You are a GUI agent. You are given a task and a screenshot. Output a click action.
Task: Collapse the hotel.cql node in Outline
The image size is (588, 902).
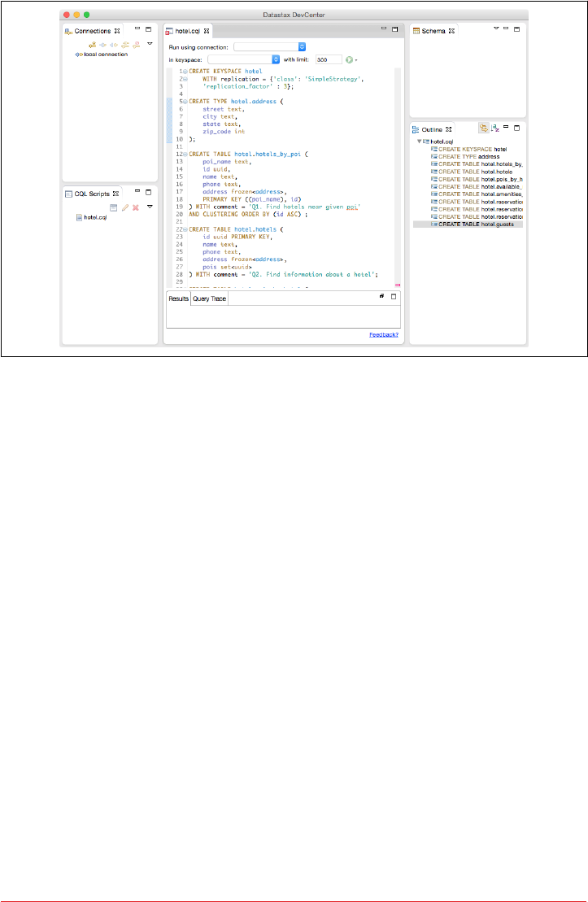coord(420,141)
